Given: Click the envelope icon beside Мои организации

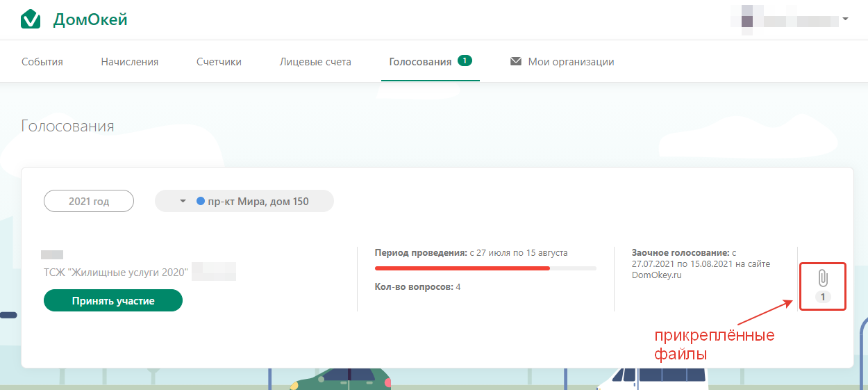Looking at the screenshot, I should click(x=516, y=61).
